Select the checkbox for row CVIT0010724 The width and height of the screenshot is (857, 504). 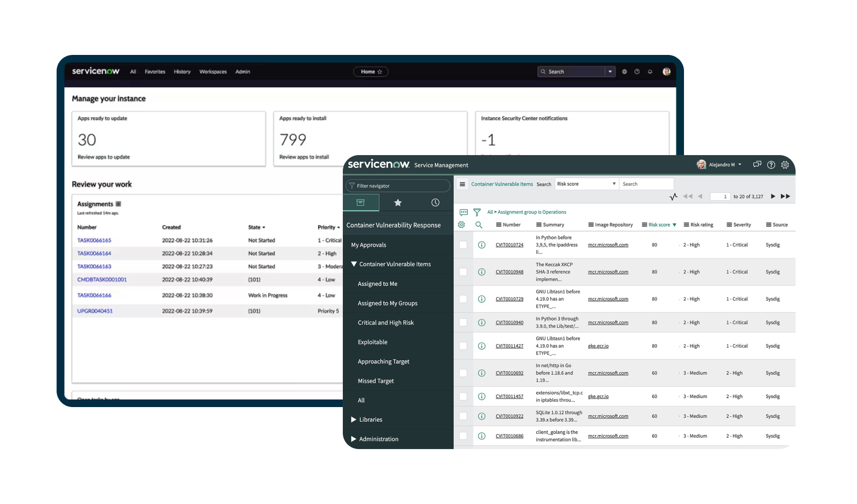coord(463,245)
